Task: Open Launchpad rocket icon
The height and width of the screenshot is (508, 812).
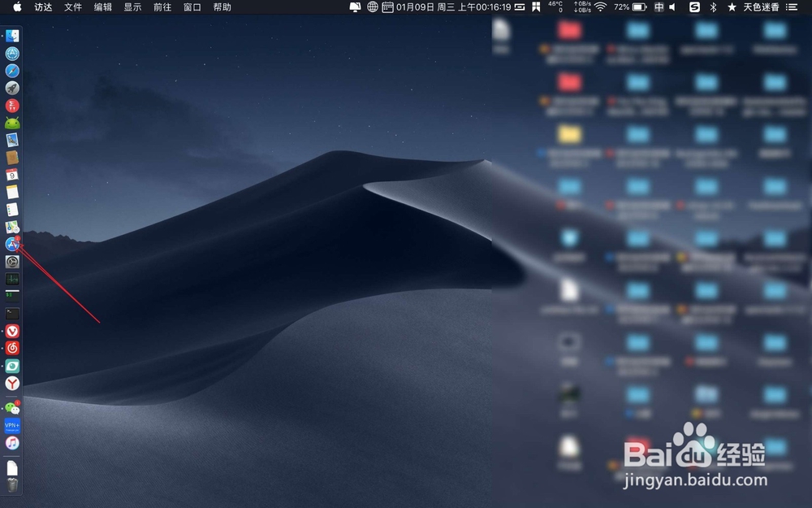Action: [12, 88]
